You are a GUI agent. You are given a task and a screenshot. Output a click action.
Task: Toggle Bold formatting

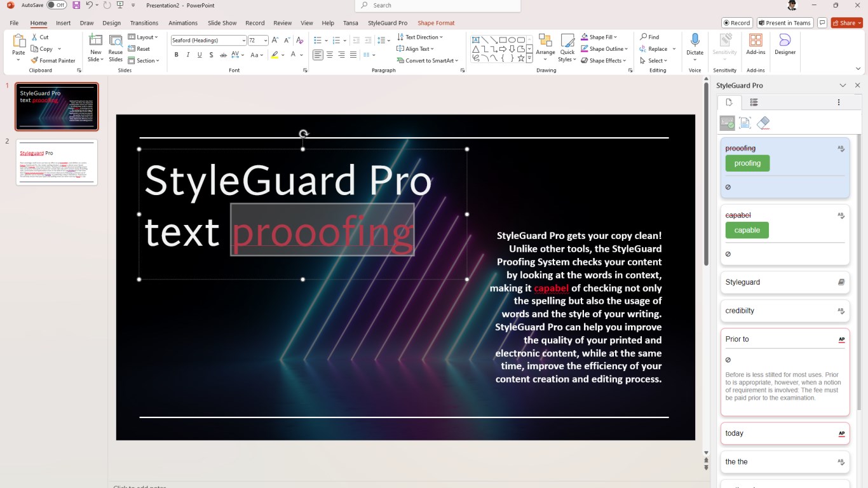[177, 55]
